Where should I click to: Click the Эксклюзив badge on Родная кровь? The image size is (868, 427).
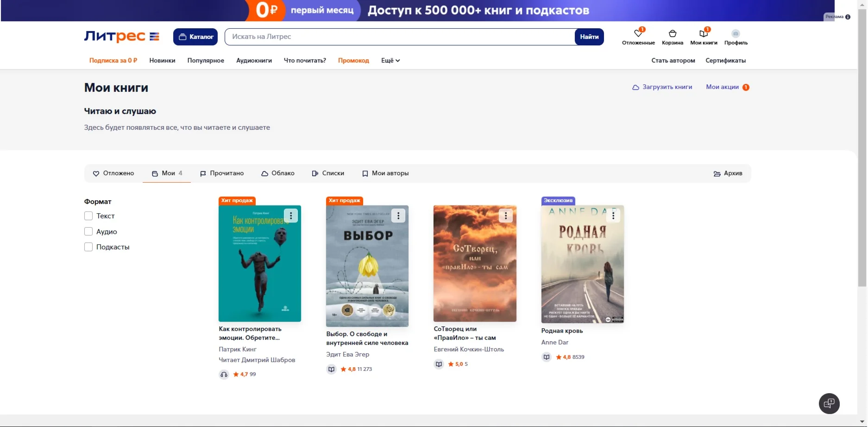(x=558, y=200)
